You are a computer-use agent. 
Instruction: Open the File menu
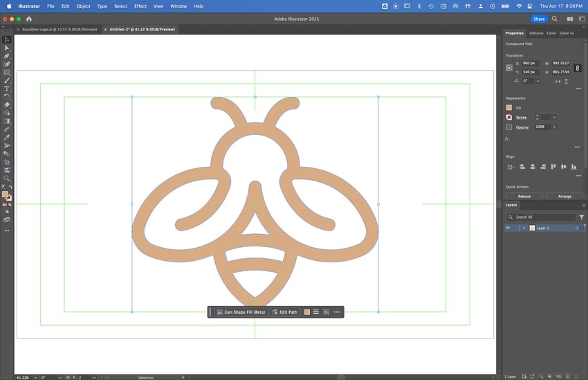coord(50,6)
